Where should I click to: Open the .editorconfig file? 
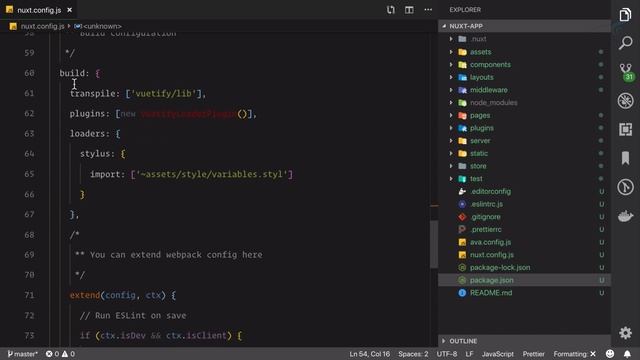524,191
